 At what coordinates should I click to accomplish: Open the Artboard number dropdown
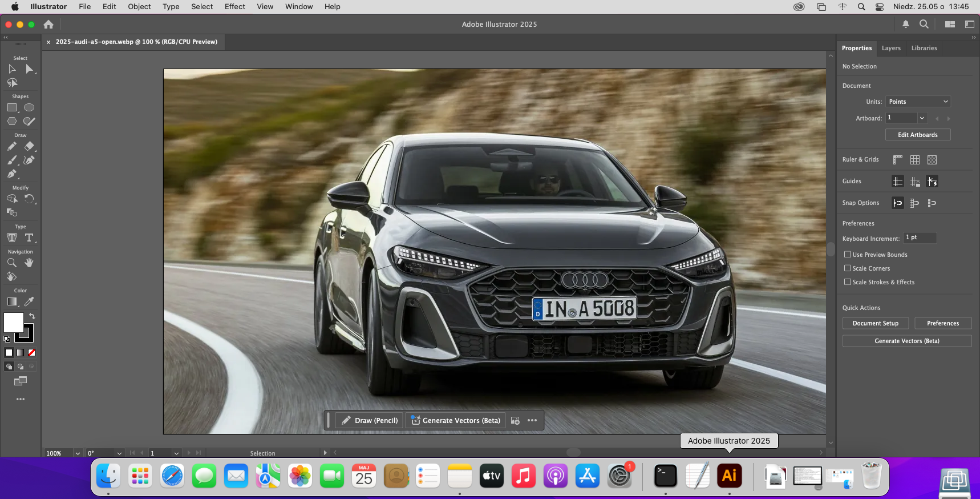pos(922,118)
